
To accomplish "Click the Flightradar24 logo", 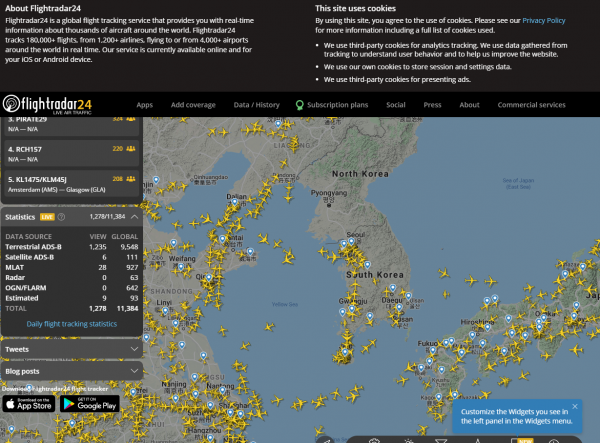I will tap(47, 104).
